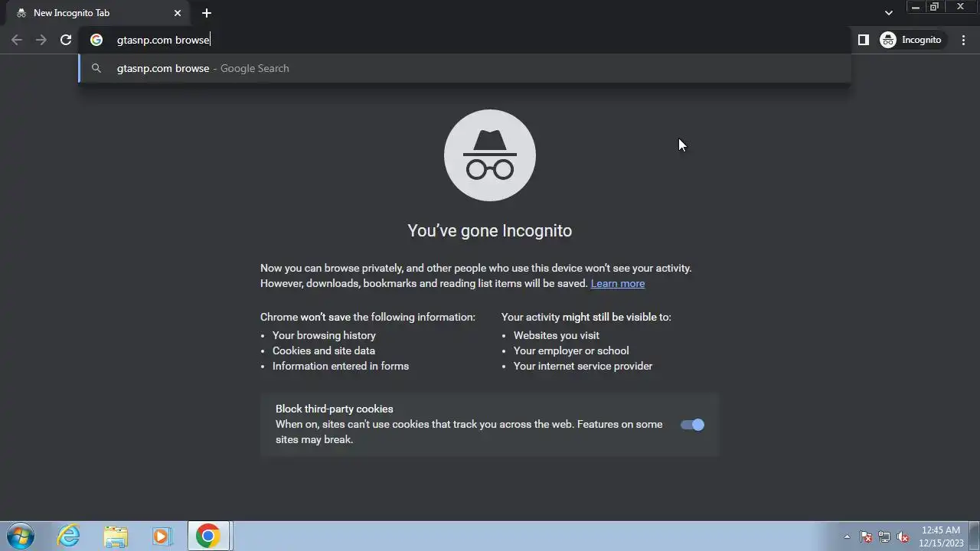Click the Action Center flag tray icon

[866, 536]
